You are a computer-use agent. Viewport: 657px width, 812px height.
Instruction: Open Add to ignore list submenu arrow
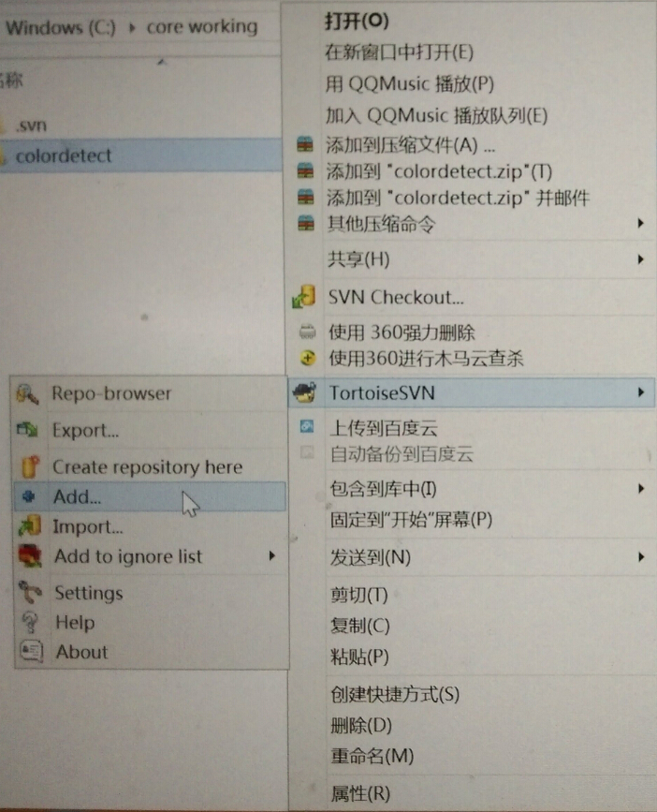(x=271, y=556)
